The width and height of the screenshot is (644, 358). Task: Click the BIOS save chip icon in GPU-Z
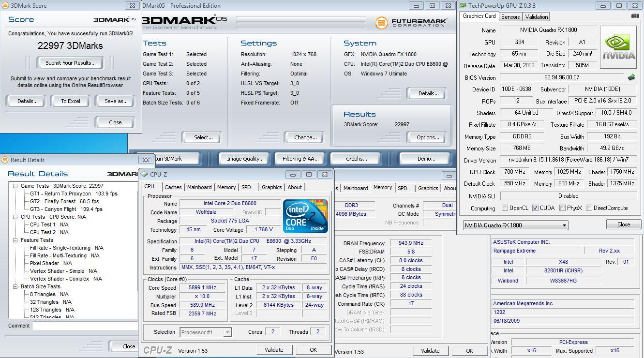coord(631,77)
